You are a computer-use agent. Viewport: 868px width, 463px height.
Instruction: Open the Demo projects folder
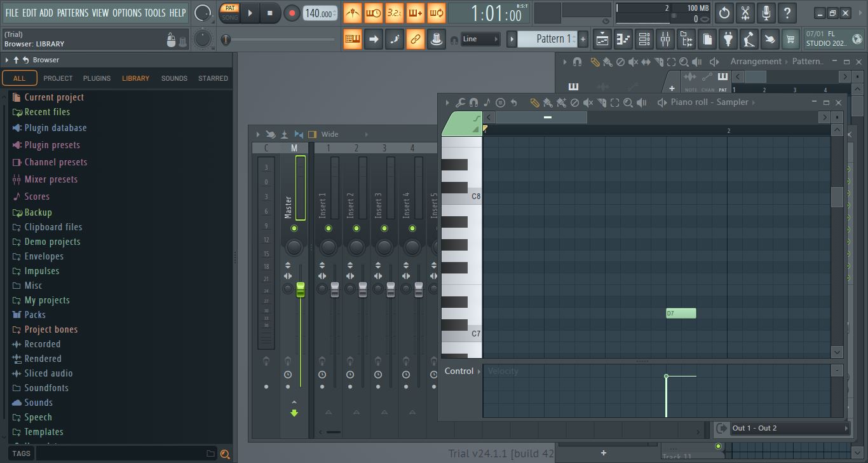click(52, 242)
